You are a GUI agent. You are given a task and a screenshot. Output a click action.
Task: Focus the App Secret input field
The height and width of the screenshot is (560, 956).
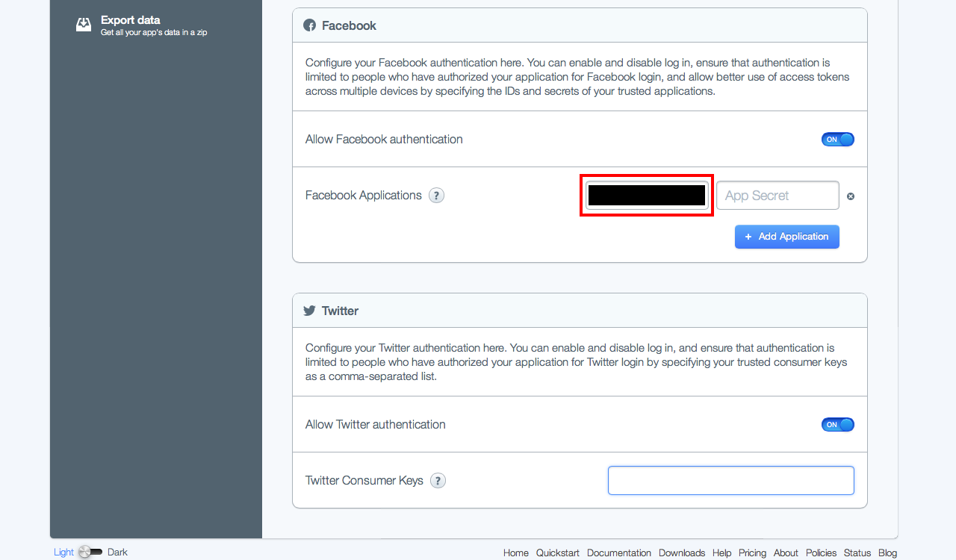tap(777, 196)
